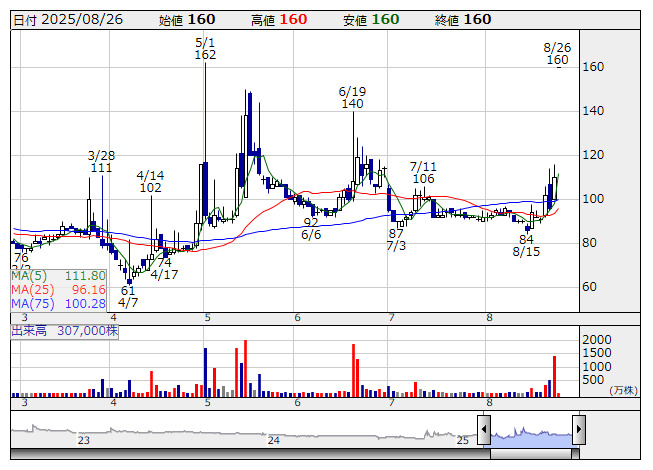Select the MA(75) legend label
This screenshot has width=653, height=470.
point(32,303)
